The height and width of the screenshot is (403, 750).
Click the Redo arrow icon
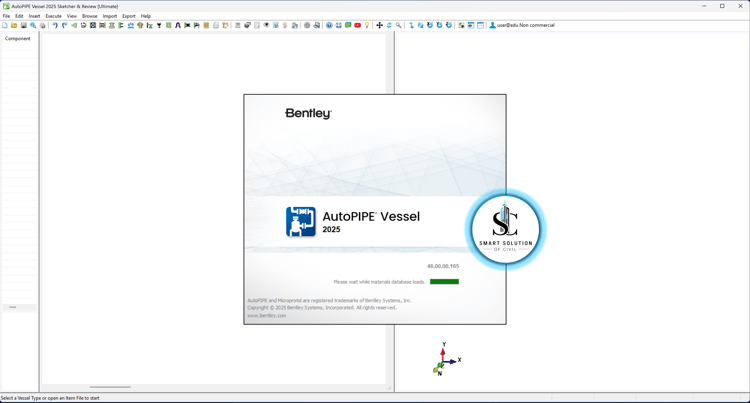click(65, 25)
